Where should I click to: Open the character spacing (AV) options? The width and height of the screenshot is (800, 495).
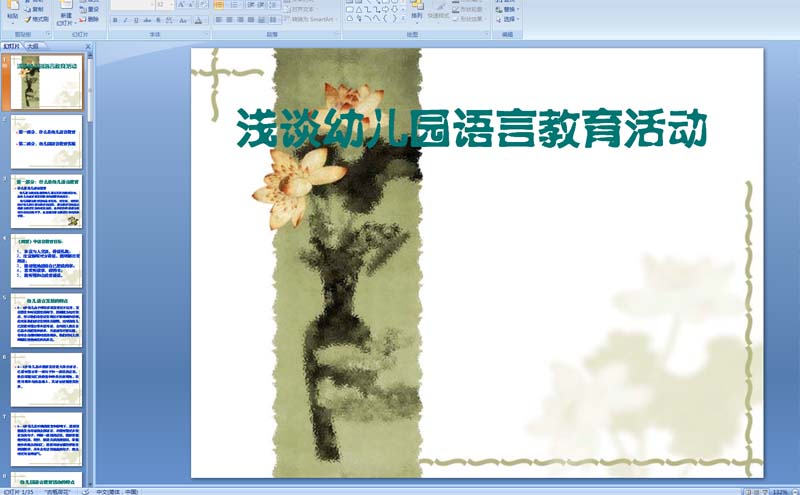[x=169, y=20]
